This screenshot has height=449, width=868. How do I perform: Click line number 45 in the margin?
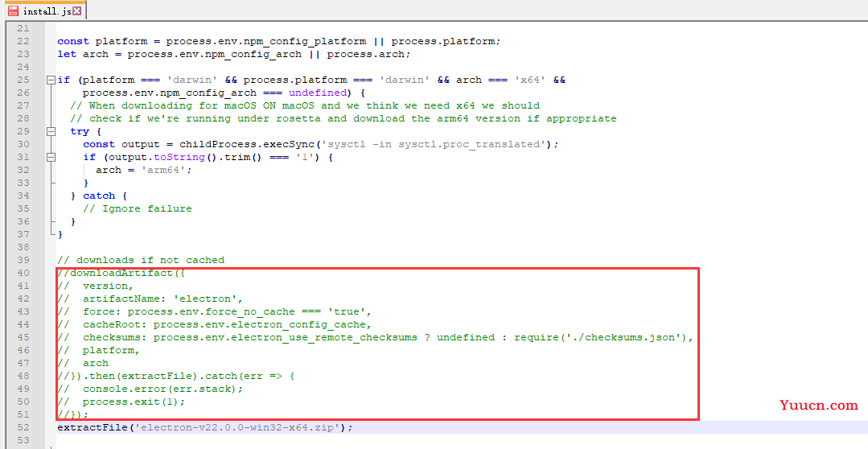[23, 337]
